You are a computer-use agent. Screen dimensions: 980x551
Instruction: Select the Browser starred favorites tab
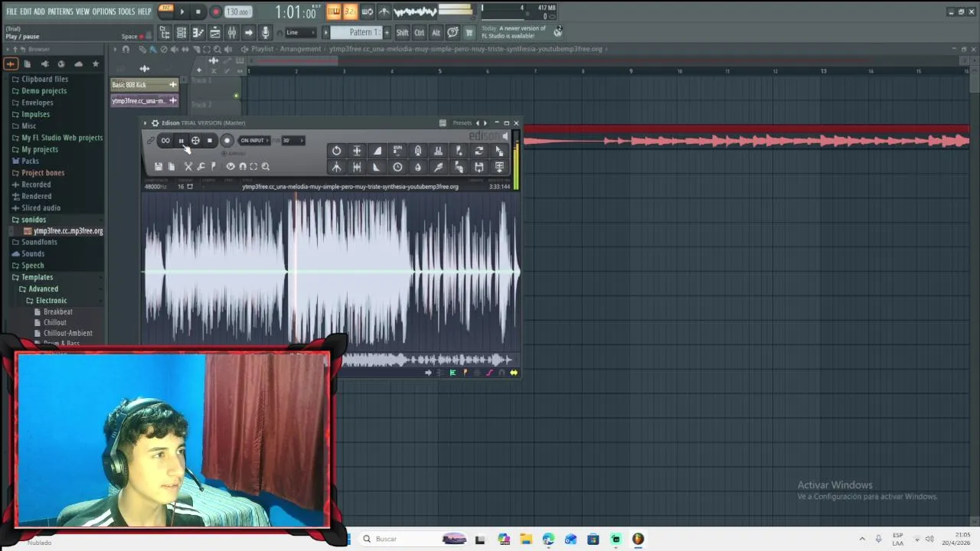96,64
